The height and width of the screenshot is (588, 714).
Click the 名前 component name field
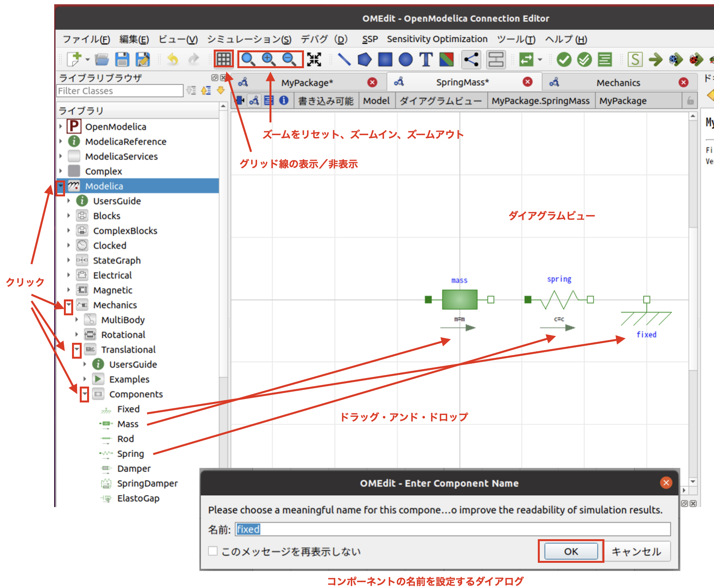click(453, 529)
